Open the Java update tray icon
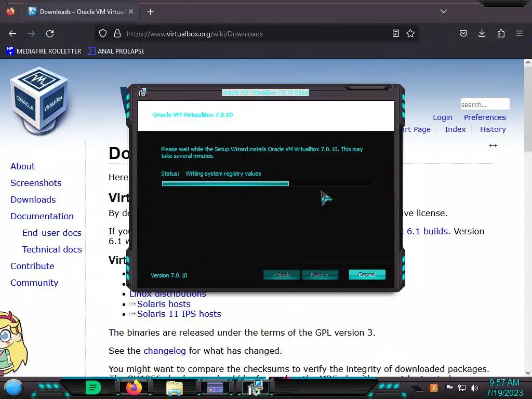 coord(434,388)
